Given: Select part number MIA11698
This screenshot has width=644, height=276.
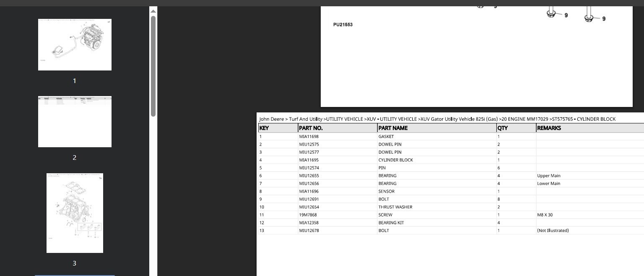Looking at the screenshot, I should (x=309, y=136).
